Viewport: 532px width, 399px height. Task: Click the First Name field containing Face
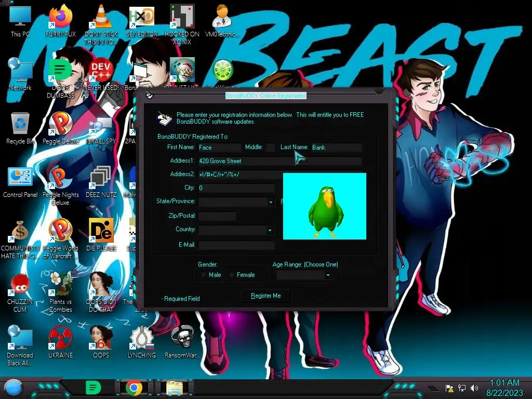[x=220, y=148]
